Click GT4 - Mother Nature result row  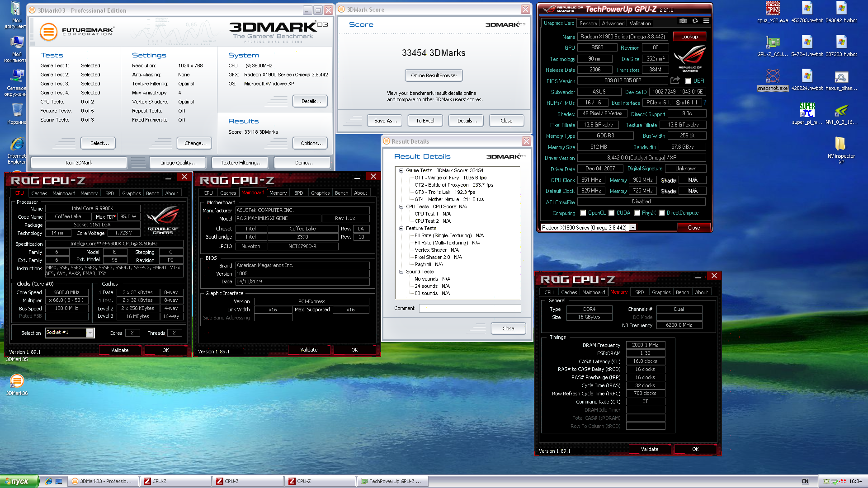coord(449,199)
